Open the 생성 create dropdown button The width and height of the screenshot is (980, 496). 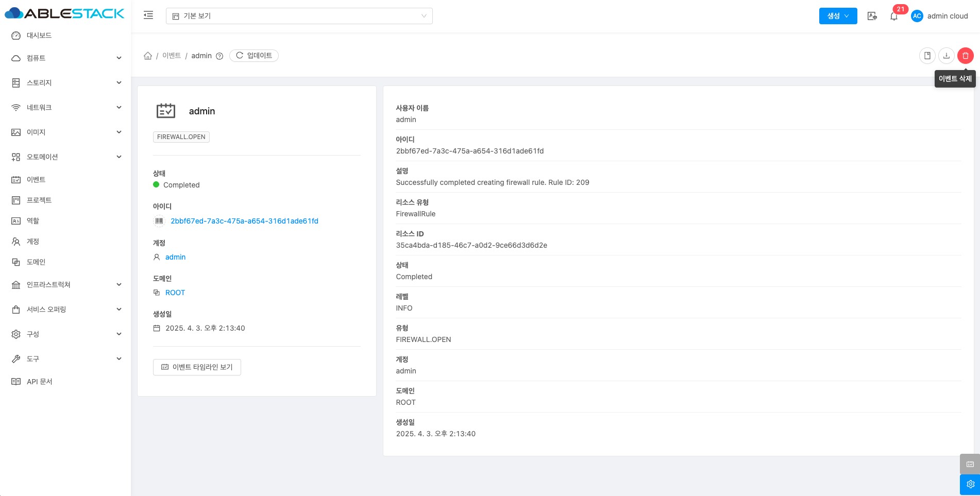(x=838, y=16)
